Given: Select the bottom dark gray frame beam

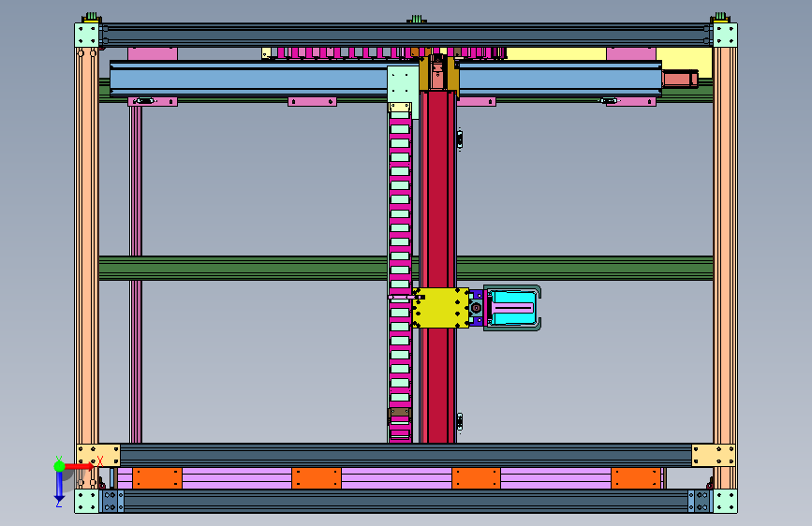Looking at the screenshot, I should 406,501.
